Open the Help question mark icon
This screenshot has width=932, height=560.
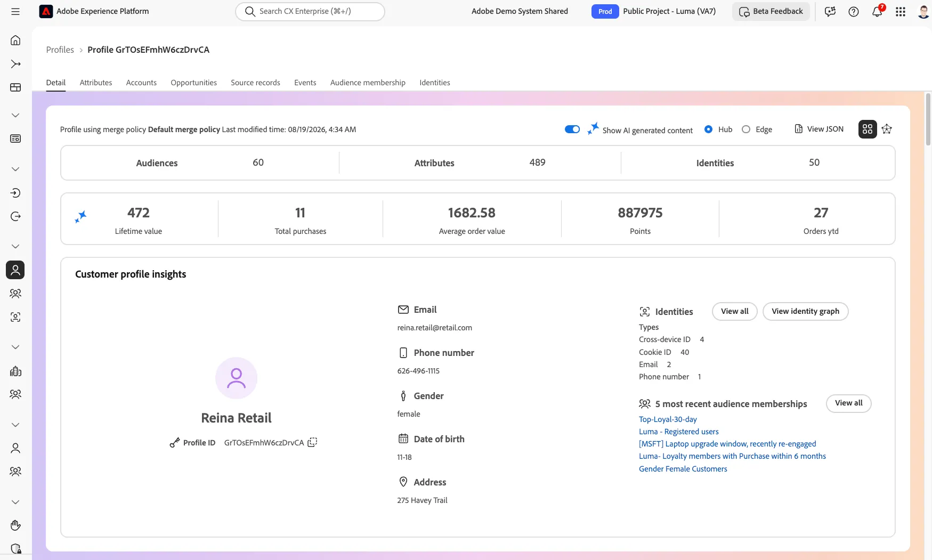pos(854,12)
